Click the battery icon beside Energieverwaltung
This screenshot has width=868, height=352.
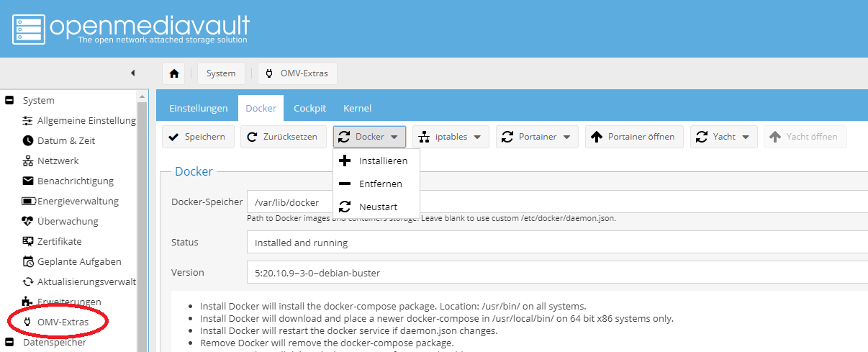pos(28,201)
